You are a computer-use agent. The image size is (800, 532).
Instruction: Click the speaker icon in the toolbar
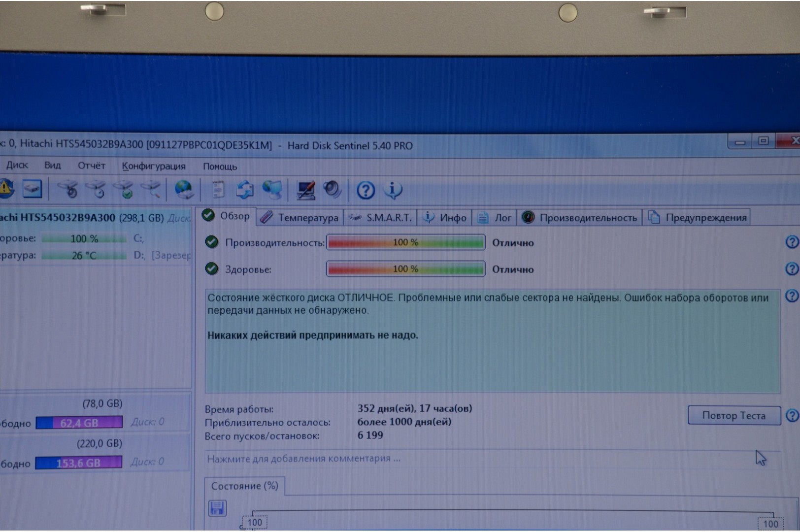(333, 190)
